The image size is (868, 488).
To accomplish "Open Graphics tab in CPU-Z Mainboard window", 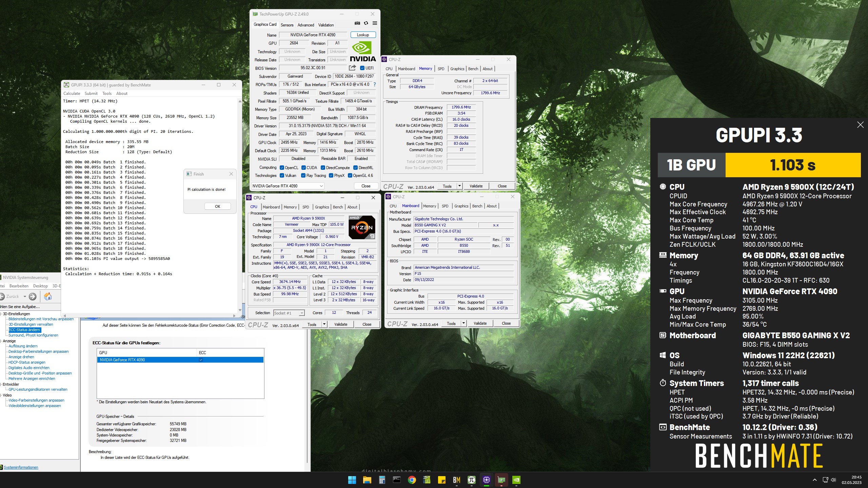I will pos(461,206).
